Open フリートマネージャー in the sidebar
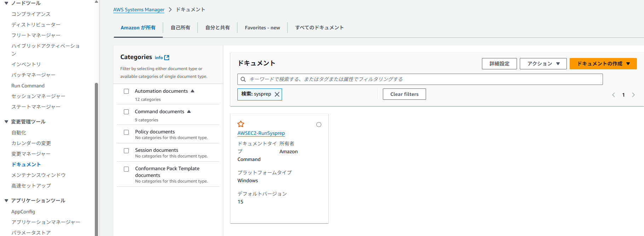Screen dimensions: 644x236 [36, 35]
